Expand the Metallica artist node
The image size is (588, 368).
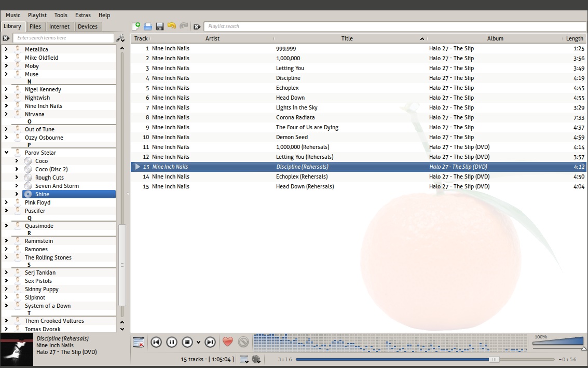coord(6,49)
